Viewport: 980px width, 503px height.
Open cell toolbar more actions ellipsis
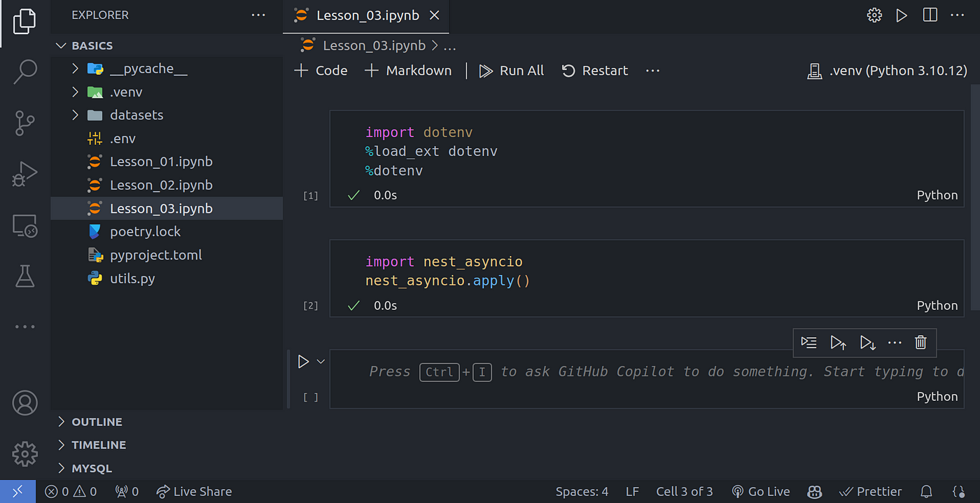point(895,342)
